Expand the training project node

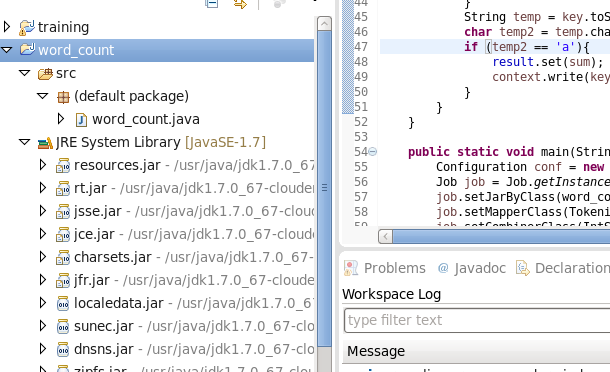pyautogui.click(x=7, y=27)
